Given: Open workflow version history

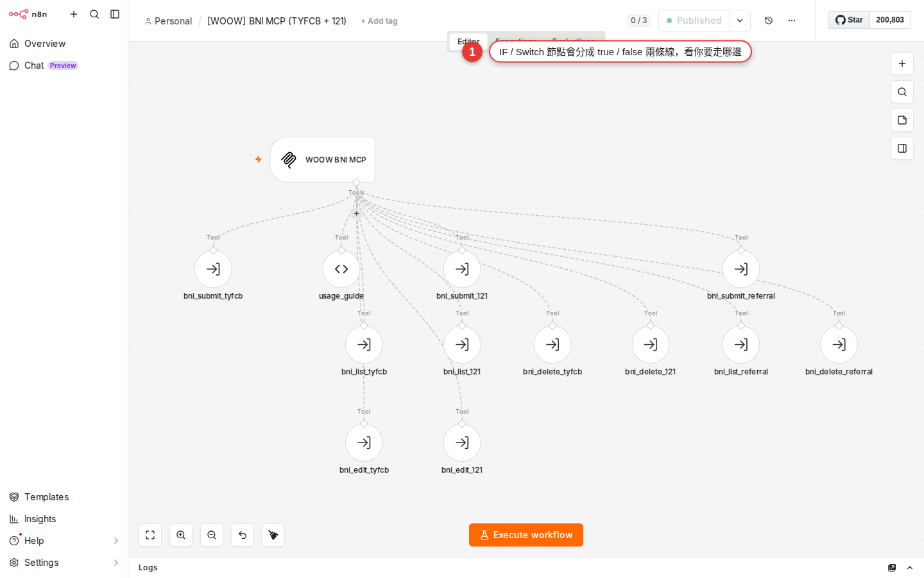Looking at the screenshot, I should 769,21.
